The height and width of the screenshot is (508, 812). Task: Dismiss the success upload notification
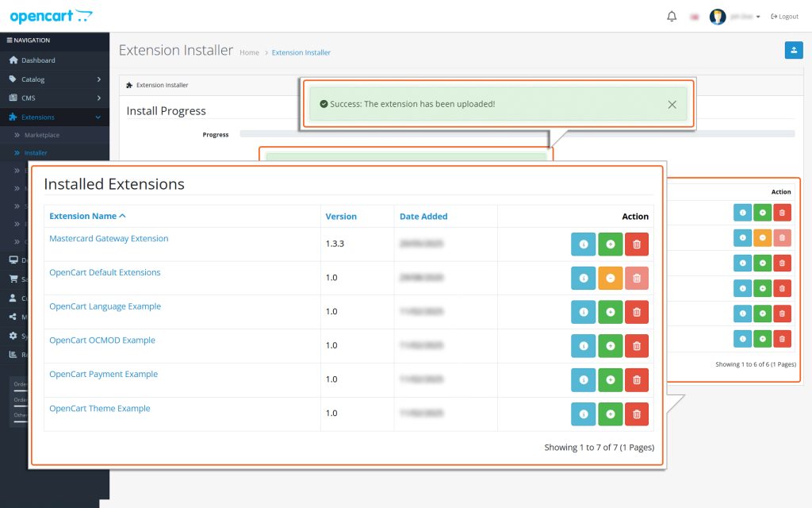(x=672, y=104)
